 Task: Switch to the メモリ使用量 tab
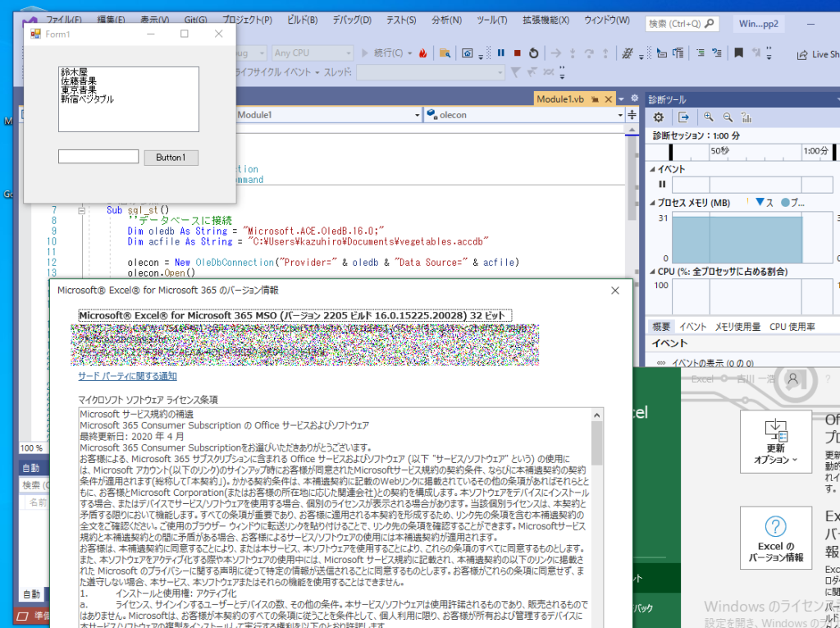[737, 327]
